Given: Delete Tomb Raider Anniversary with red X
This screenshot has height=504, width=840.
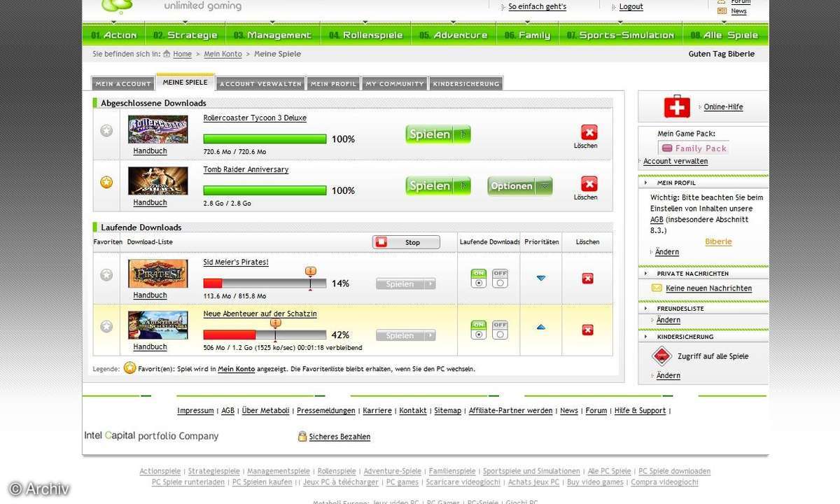Looking at the screenshot, I should (x=589, y=184).
